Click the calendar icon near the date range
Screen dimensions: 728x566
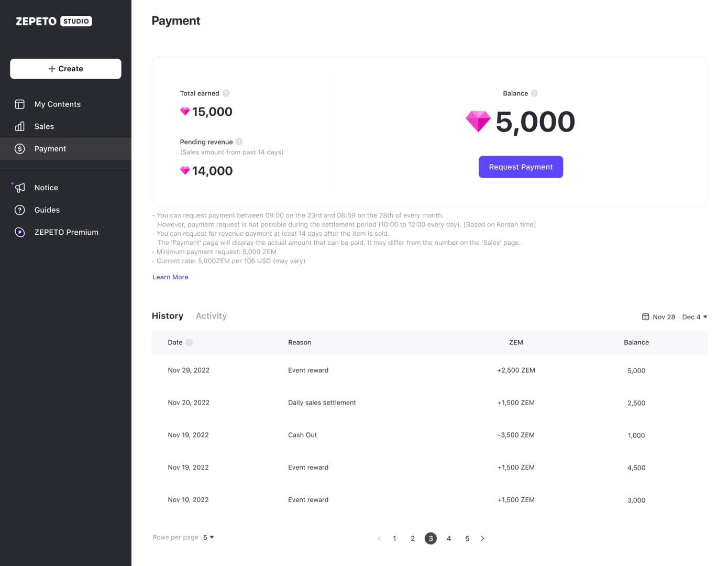point(645,317)
